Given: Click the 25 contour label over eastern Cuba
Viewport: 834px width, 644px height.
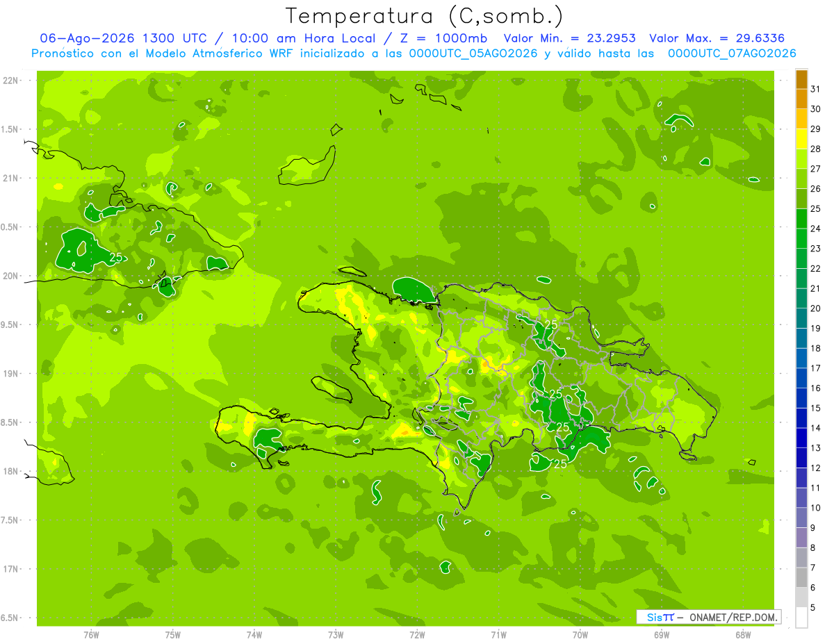Looking at the screenshot, I should pyautogui.click(x=116, y=257).
